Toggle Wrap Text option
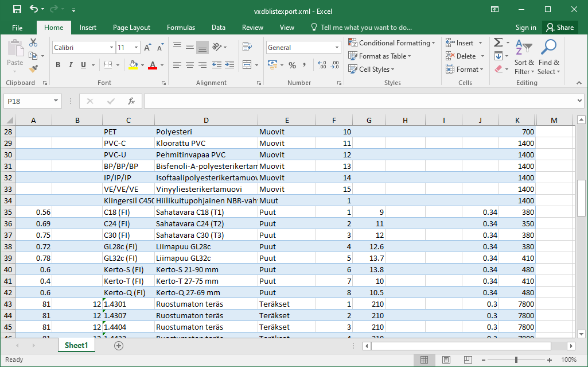The height and width of the screenshot is (367, 588). (247, 48)
